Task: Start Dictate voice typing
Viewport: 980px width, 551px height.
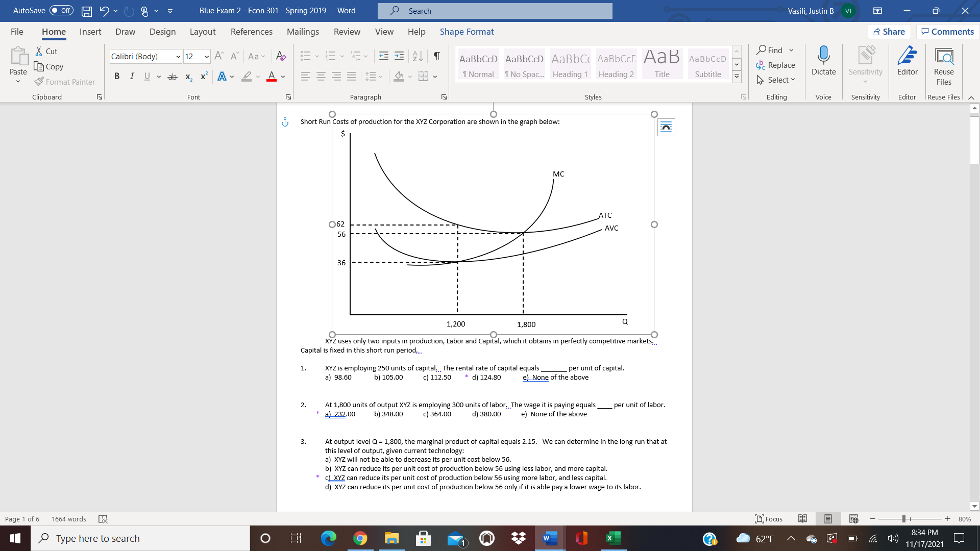Action: click(823, 63)
